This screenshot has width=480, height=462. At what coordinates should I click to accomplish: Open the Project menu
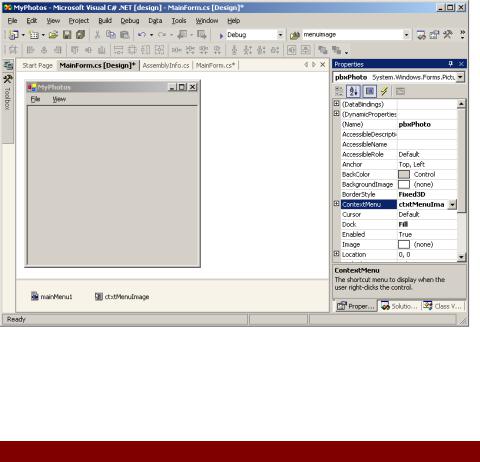pyautogui.click(x=79, y=21)
